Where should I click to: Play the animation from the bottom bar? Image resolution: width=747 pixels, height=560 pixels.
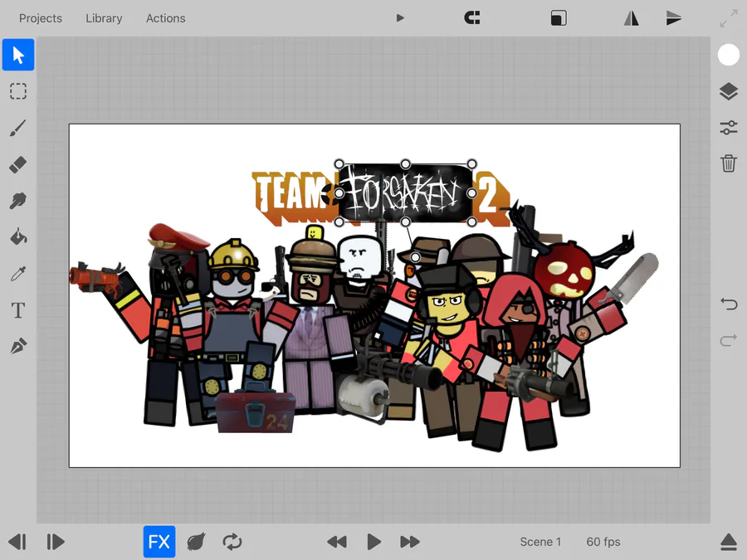374,542
